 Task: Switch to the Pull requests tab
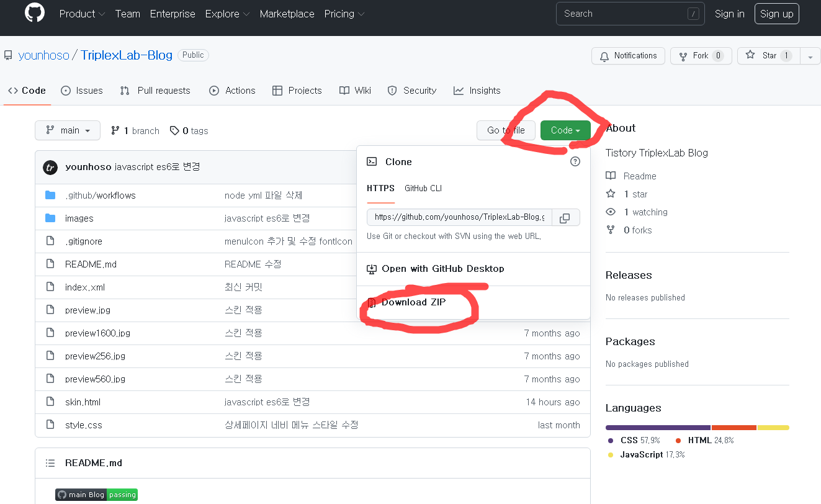click(x=155, y=91)
